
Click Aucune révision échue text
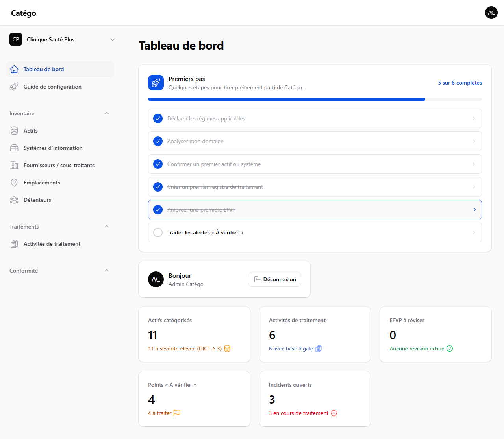(417, 349)
